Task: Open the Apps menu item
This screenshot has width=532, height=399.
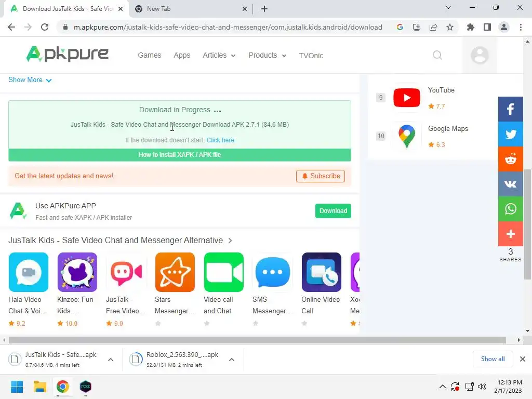Action: [182, 55]
